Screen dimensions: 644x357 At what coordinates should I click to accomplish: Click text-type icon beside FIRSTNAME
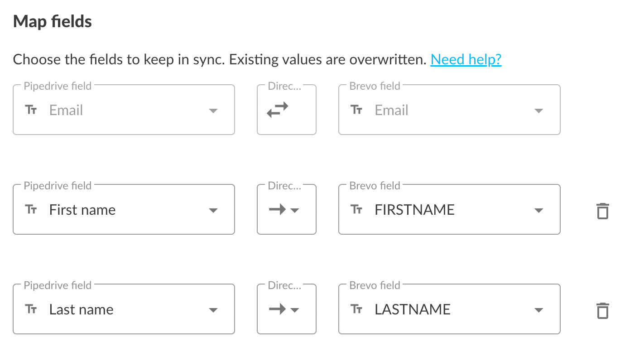pos(357,210)
